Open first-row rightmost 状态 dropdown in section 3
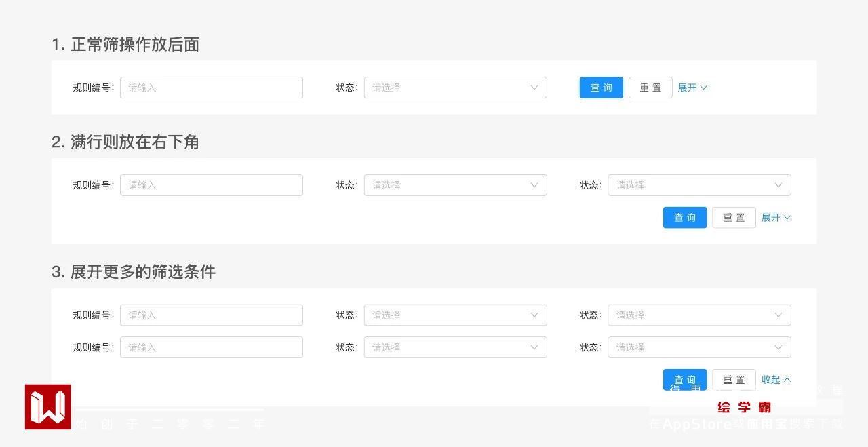This screenshot has height=447, width=868. (x=699, y=315)
